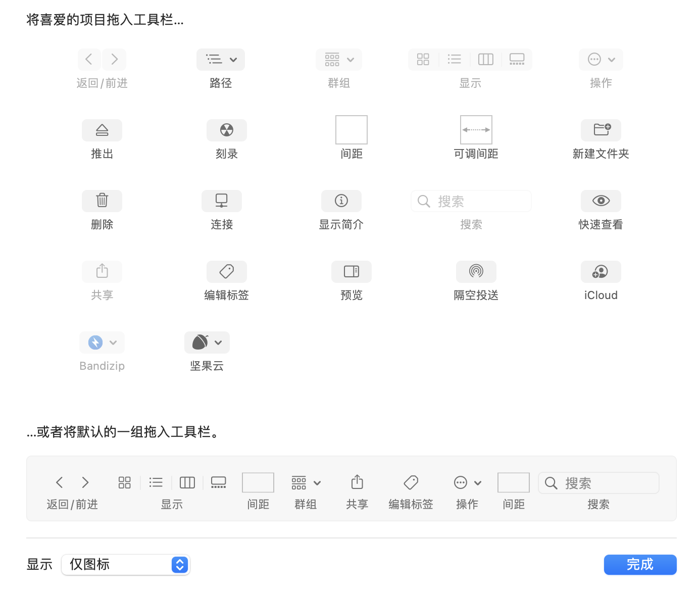Screen dimensions: 700x590
Task: Click the 共享 share icon in the default set
Action: point(357,482)
